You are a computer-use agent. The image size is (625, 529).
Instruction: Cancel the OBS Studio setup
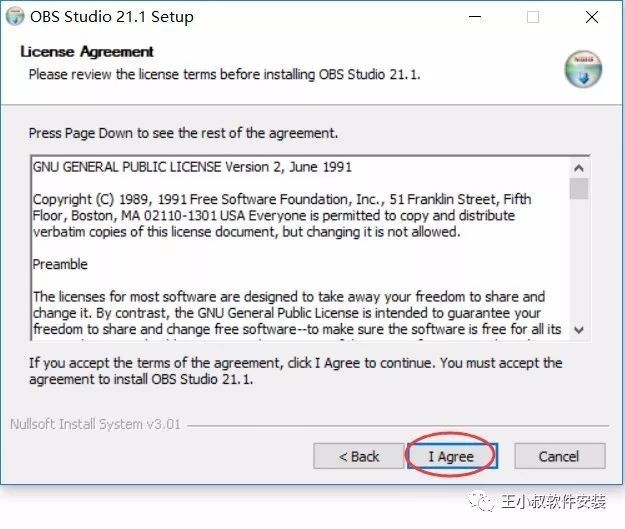click(x=559, y=456)
